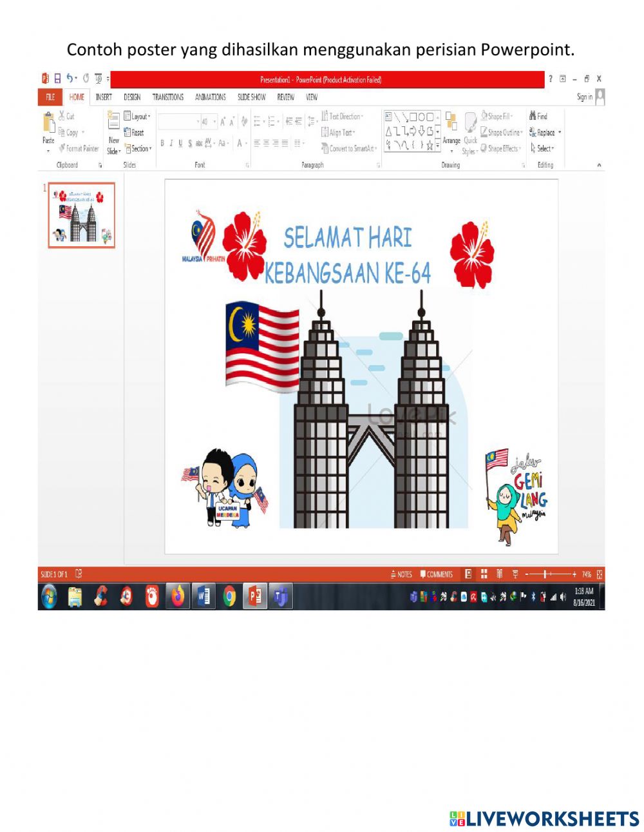
Task: Click the New Slide icon
Action: click(x=113, y=123)
